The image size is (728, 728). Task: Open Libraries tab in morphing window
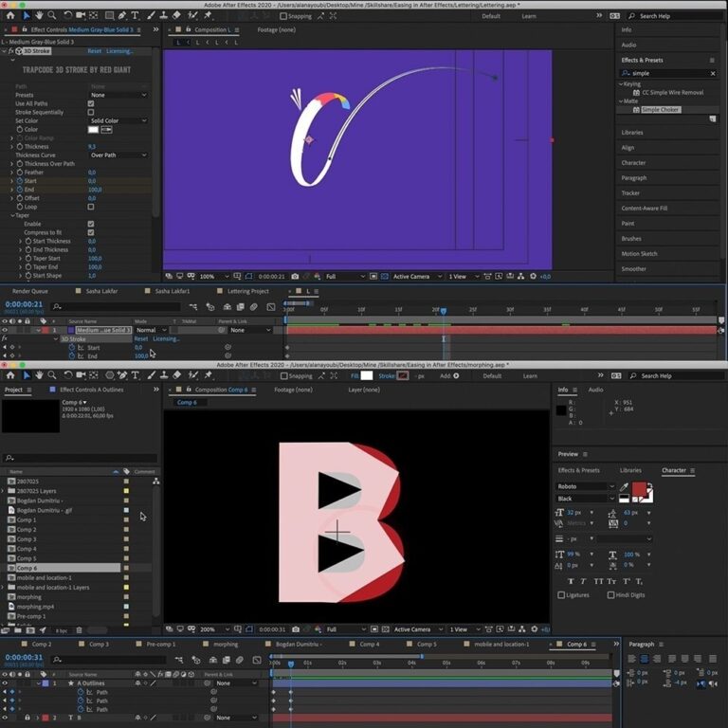[x=630, y=470]
